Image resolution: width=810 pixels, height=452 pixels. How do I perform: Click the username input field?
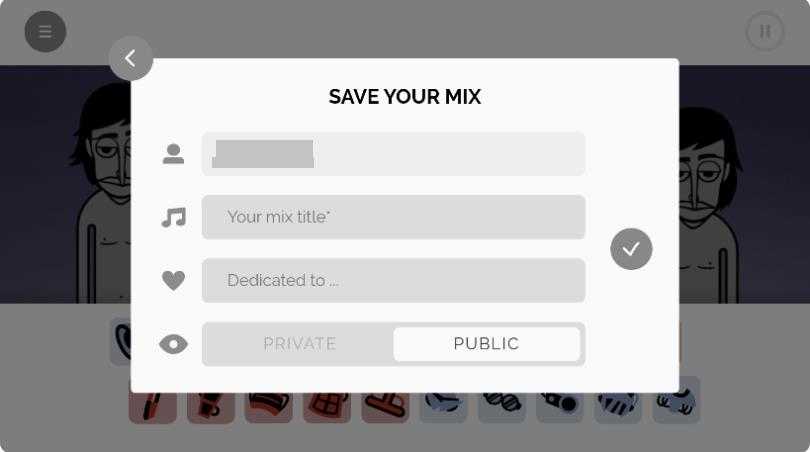(393, 154)
